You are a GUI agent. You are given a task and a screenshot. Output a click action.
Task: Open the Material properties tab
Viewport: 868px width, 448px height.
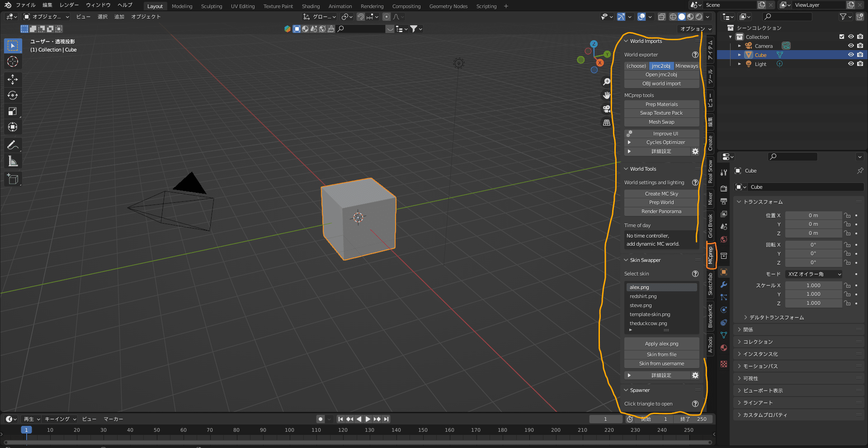[724, 348]
